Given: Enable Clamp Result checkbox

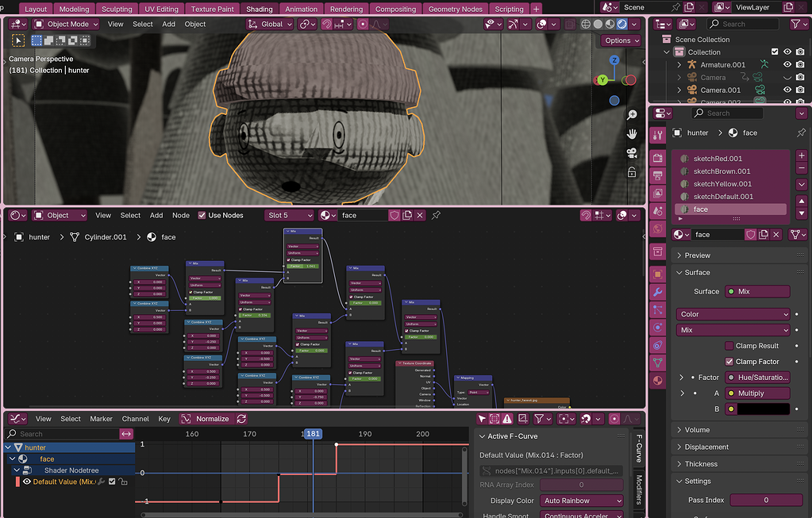Looking at the screenshot, I should (729, 346).
